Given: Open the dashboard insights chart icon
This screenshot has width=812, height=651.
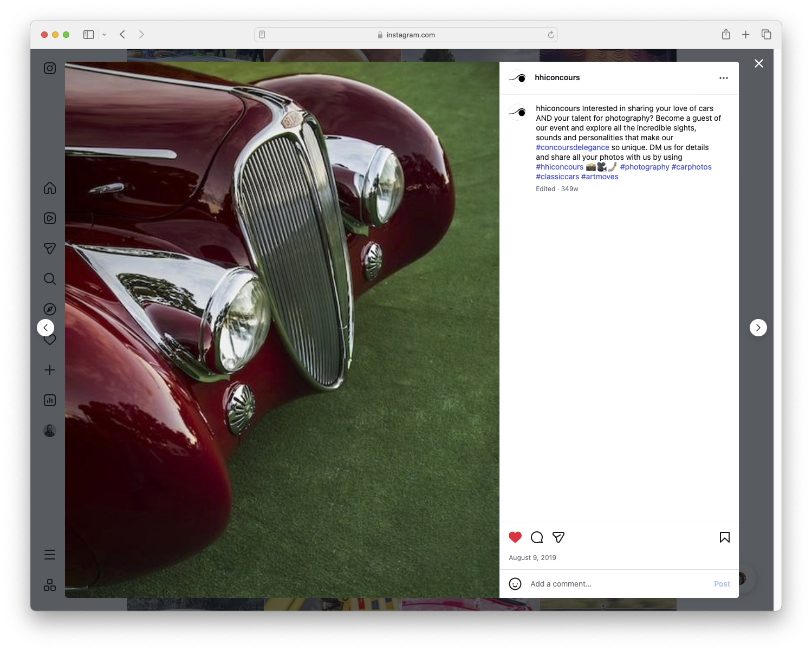Looking at the screenshot, I should click(50, 400).
